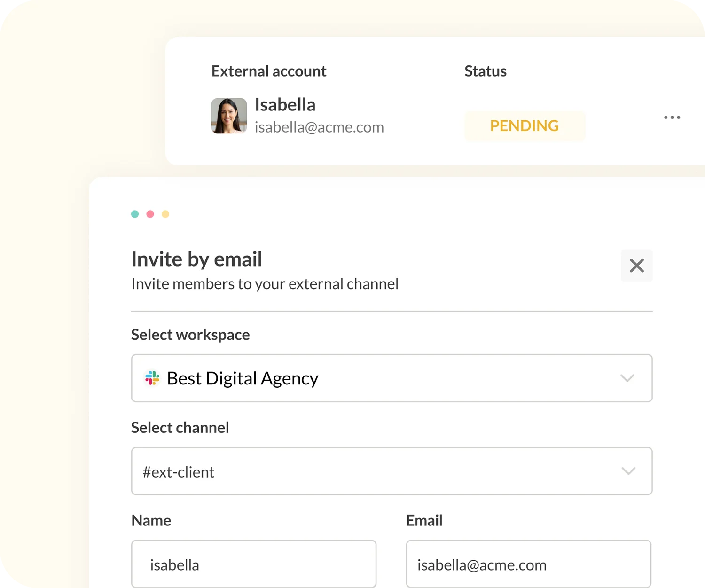Open the Select workspace dropdown
705x588 pixels.
392,378
